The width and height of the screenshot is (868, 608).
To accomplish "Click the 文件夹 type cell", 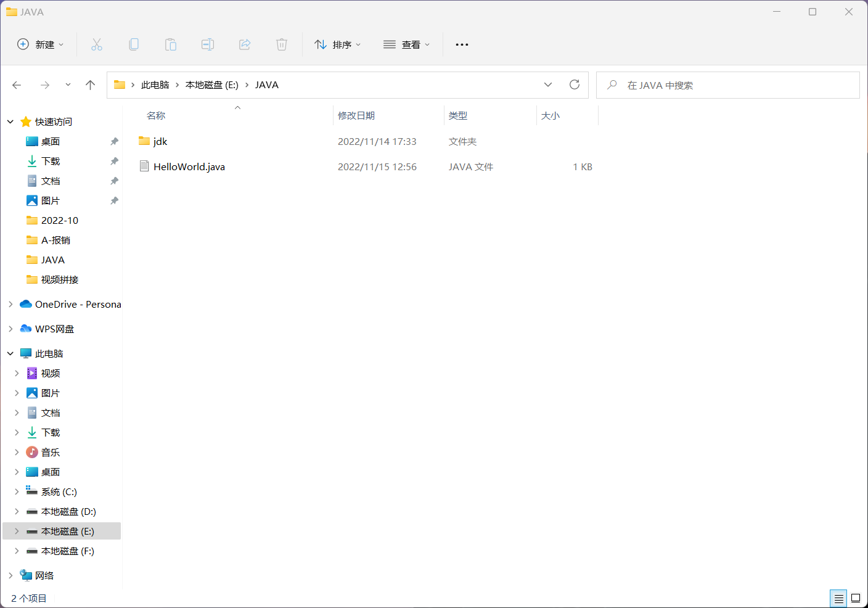I will (x=462, y=141).
